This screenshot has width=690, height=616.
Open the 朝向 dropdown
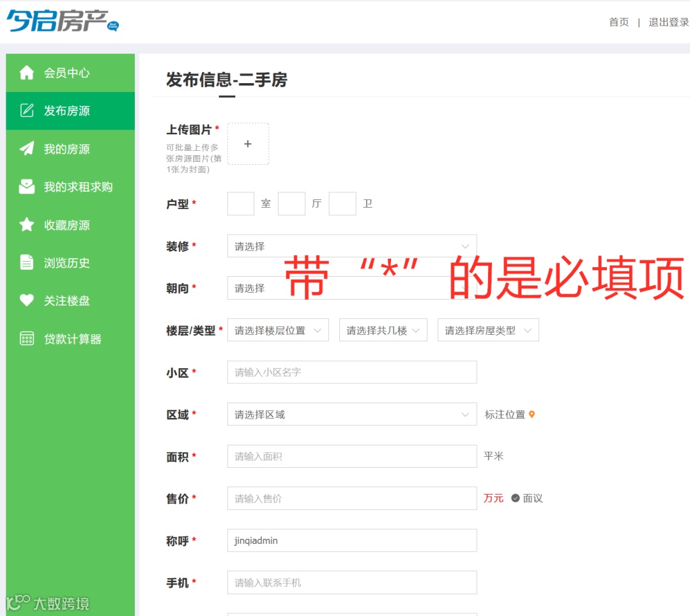(x=352, y=288)
